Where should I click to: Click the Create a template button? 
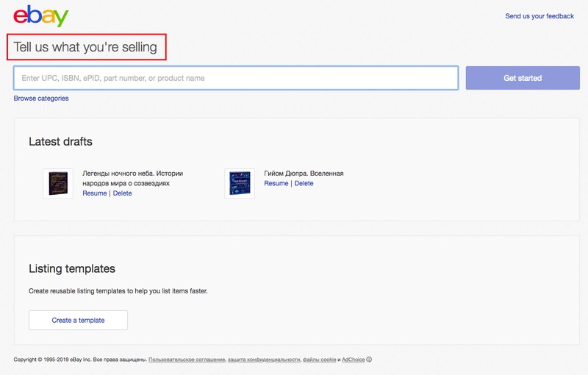click(x=79, y=321)
